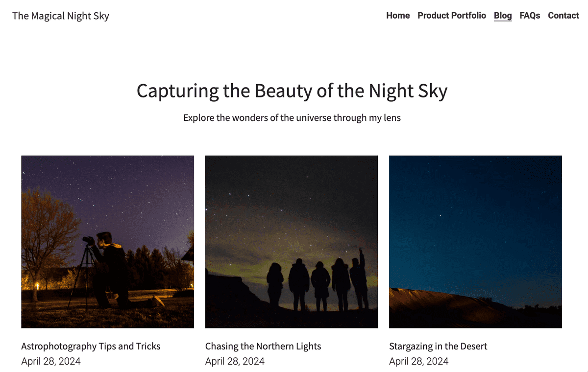Image resolution: width=588 pixels, height=372 pixels.
Task: Click the date under Stargazing in Desert
Action: coord(419,361)
